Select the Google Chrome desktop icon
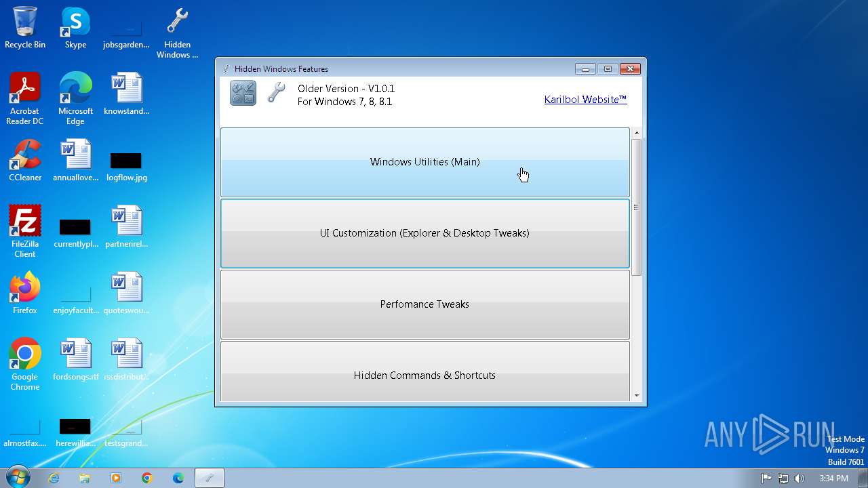868x488 pixels. [25, 365]
